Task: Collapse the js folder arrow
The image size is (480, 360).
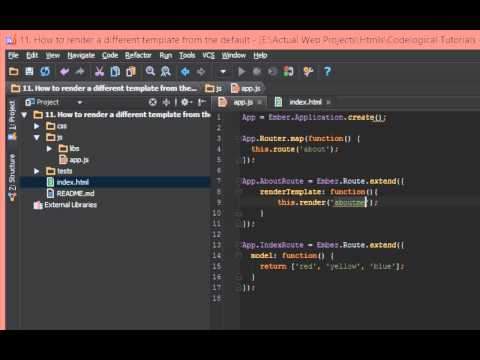Action: pyautogui.click(x=37, y=137)
